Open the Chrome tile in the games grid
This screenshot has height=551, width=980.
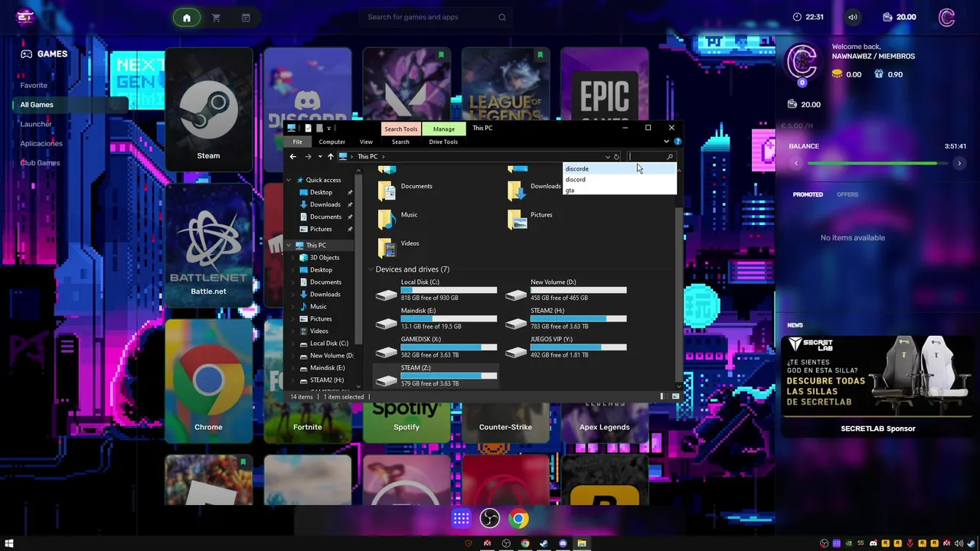tap(208, 380)
